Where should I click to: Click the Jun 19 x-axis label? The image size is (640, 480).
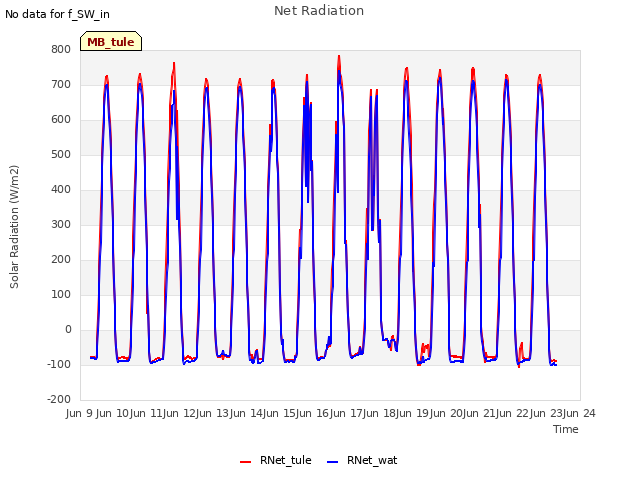click(413, 413)
